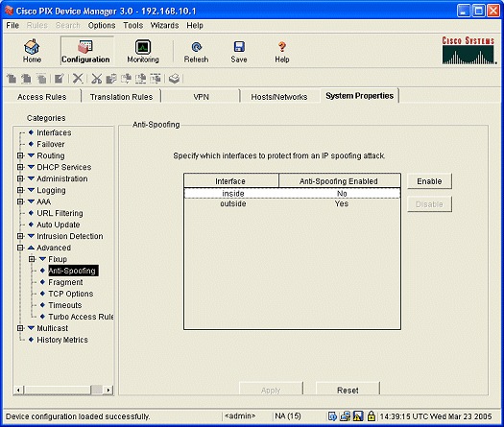Screen dimensions: 504x427
Task: Collapse the Advanced category
Action: click(x=20, y=248)
